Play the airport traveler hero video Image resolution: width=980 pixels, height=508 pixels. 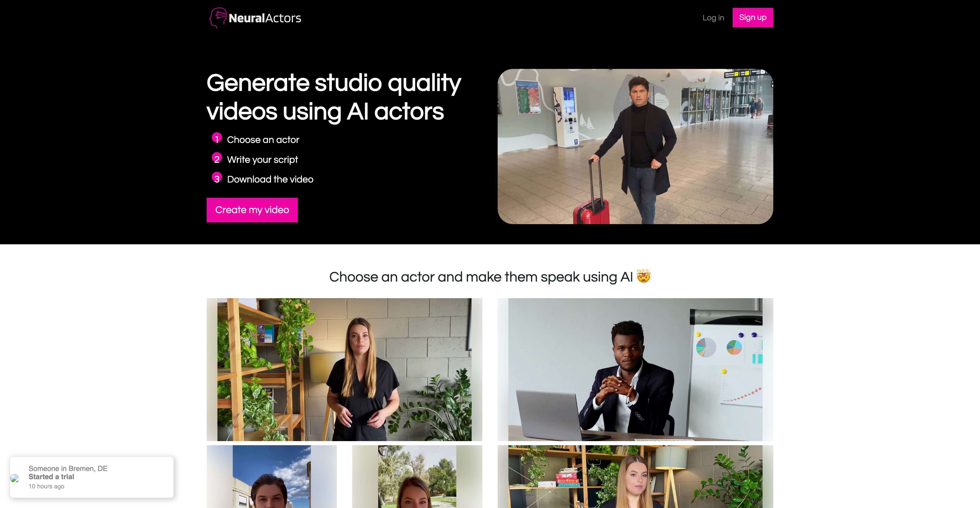point(635,146)
